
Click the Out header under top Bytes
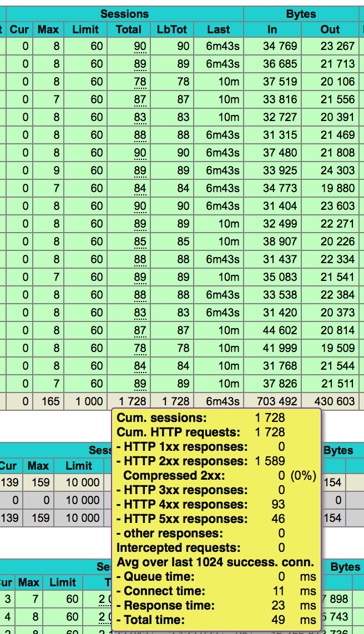pyautogui.click(x=330, y=29)
